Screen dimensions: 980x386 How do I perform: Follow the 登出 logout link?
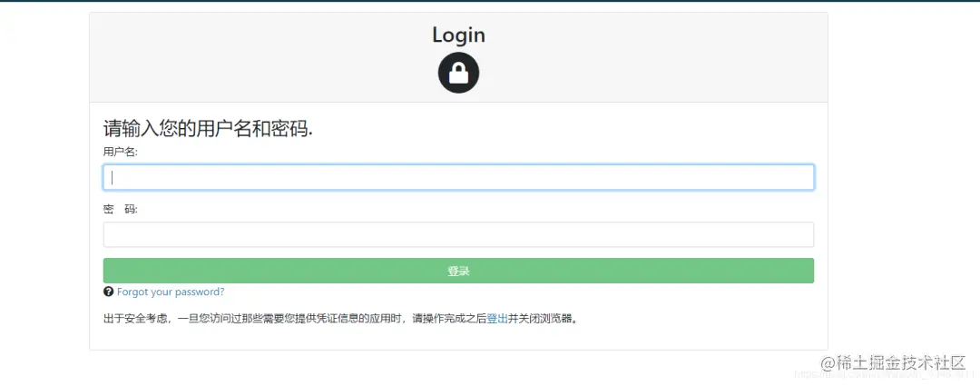(x=497, y=319)
